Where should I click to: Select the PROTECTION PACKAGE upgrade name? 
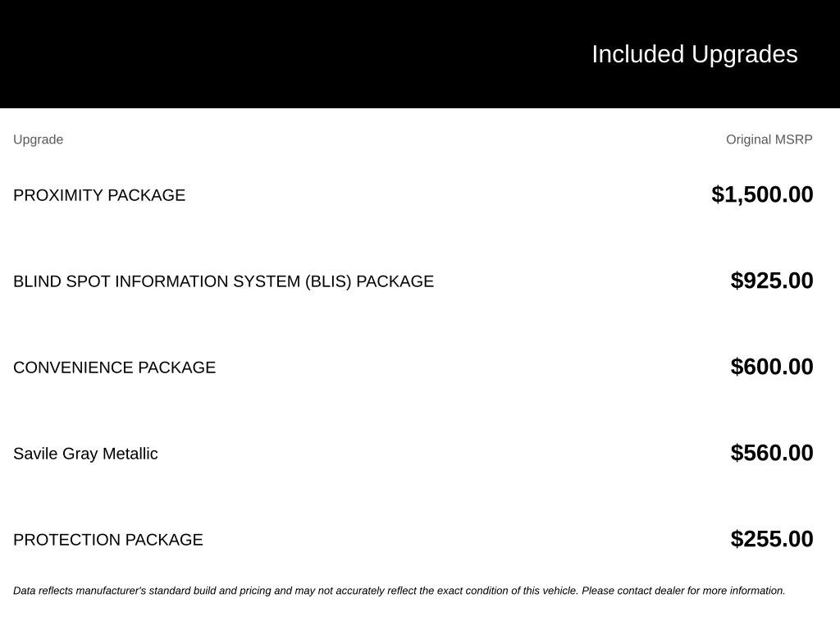pyautogui.click(x=107, y=540)
